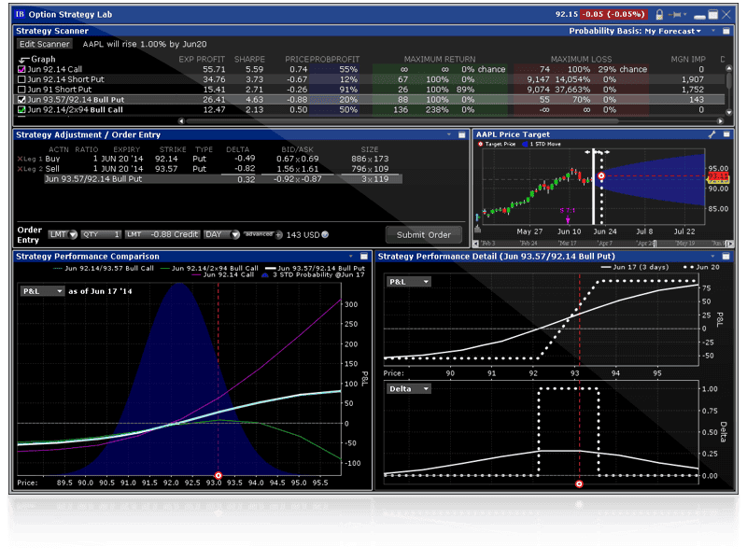The height and width of the screenshot is (560, 747).
Task: Click scanner list scroll-down arrow
Action: point(728,112)
